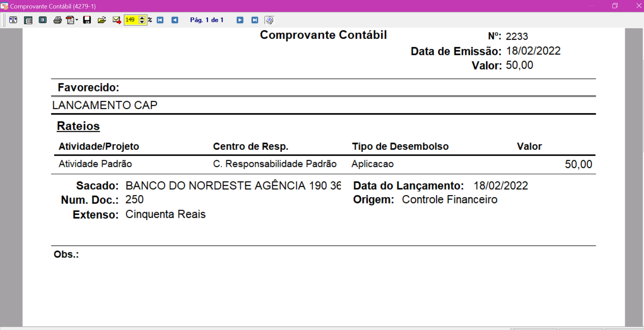Click the fit page width icon
Viewport: 644px width, 330px height.
13,20
